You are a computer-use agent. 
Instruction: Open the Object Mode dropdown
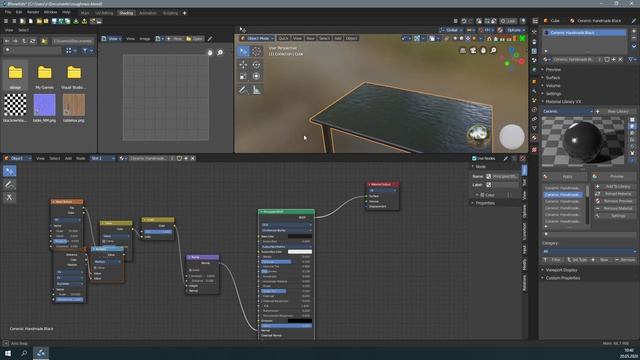click(257, 38)
